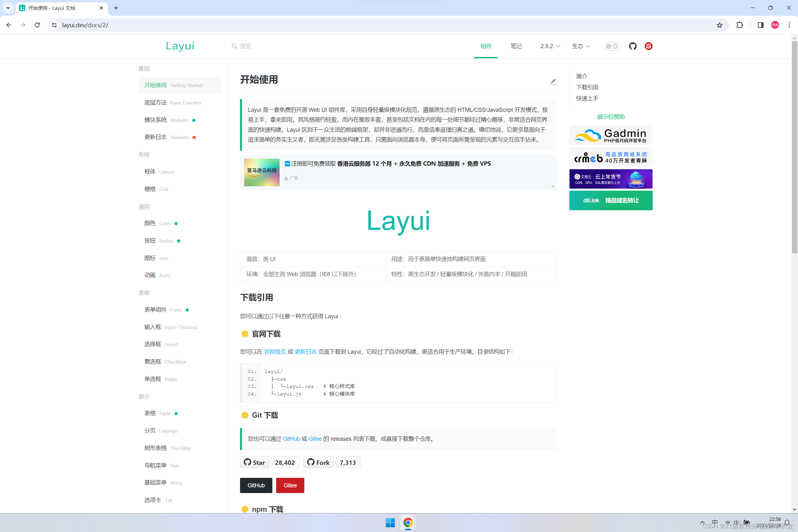Switch to the 笔记 tab
This screenshot has height=532, width=798.
tap(516, 46)
